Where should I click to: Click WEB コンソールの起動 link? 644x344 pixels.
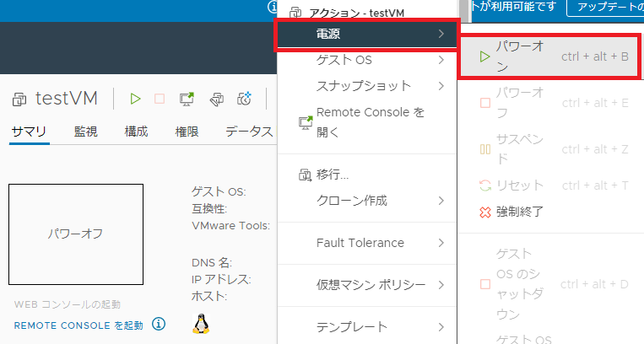[x=68, y=304]
